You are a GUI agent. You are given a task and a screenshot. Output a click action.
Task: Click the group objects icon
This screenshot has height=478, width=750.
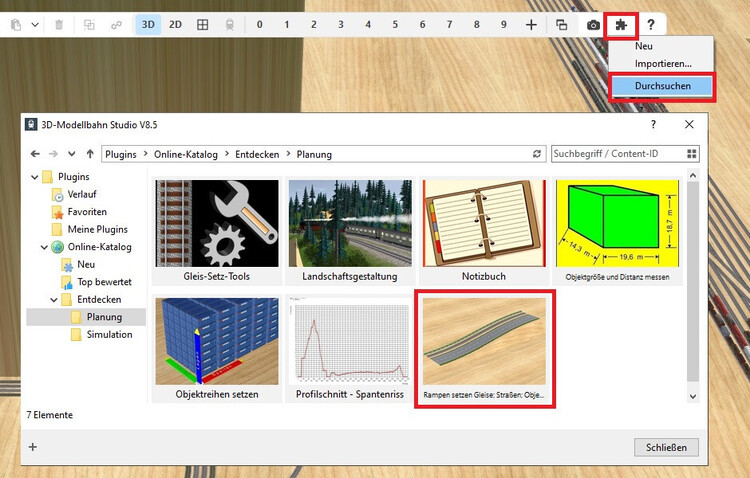pyautogui.click(x=89, y=24)
